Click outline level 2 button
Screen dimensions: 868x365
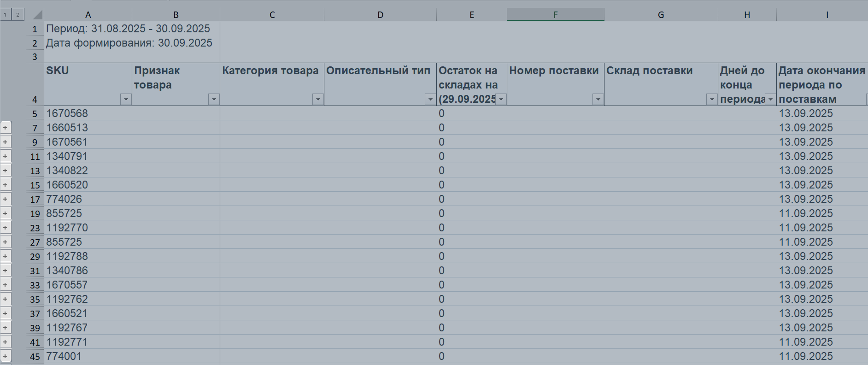click(18, 15)
